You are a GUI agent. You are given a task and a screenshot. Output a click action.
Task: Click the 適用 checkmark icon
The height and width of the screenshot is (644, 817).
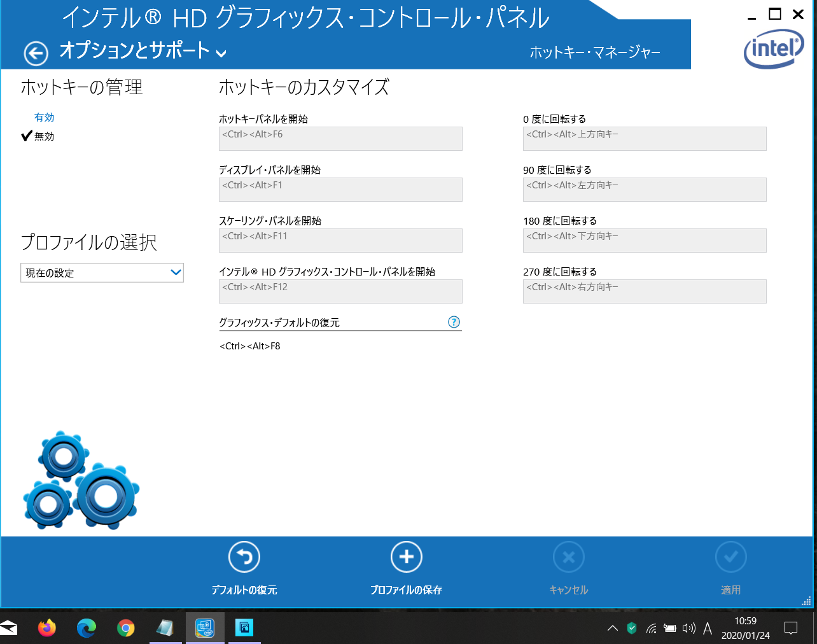731,557
